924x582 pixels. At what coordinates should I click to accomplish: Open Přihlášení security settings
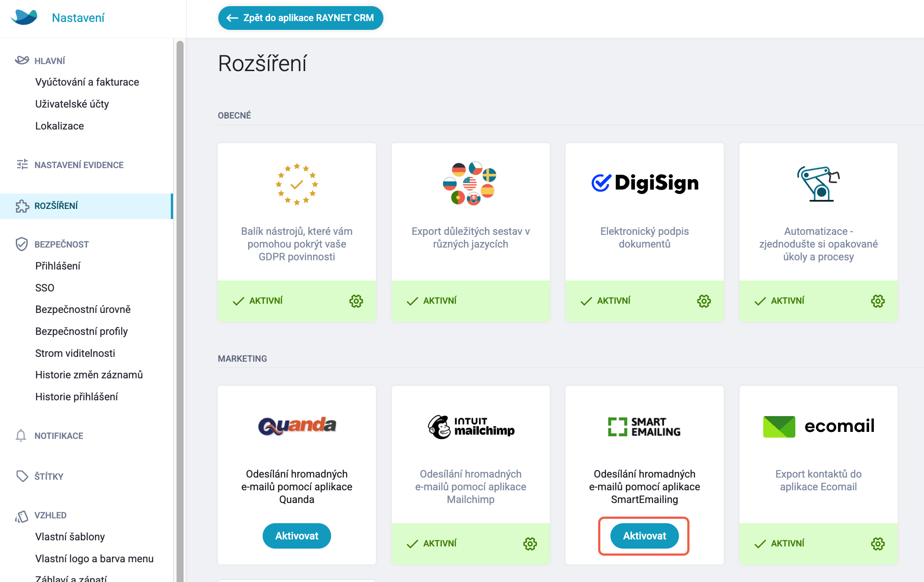pos(58,266)
